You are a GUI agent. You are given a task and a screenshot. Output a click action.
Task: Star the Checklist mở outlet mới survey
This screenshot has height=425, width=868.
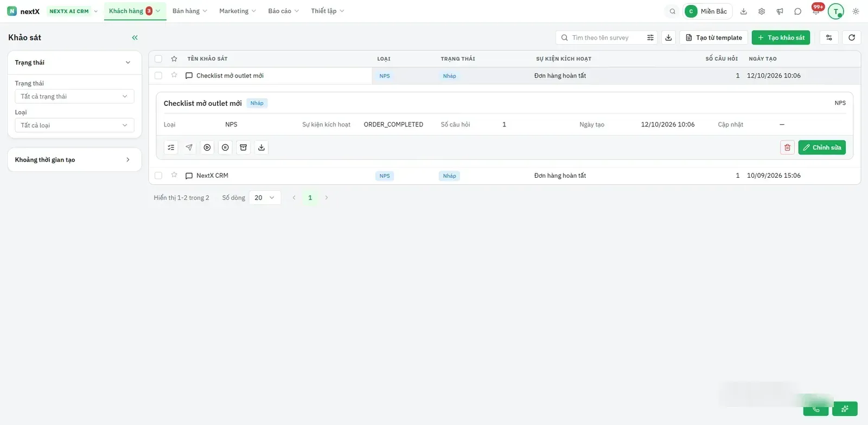(174, 75)
